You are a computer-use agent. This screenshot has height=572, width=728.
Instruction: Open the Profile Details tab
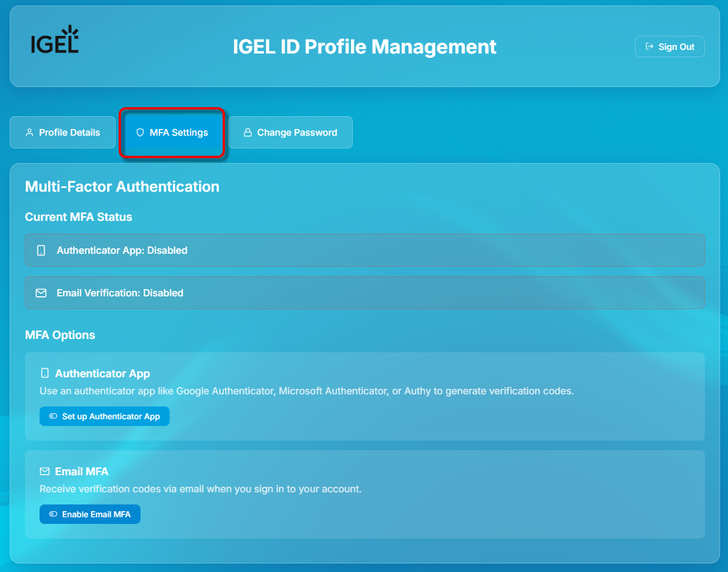coord(63,133)
